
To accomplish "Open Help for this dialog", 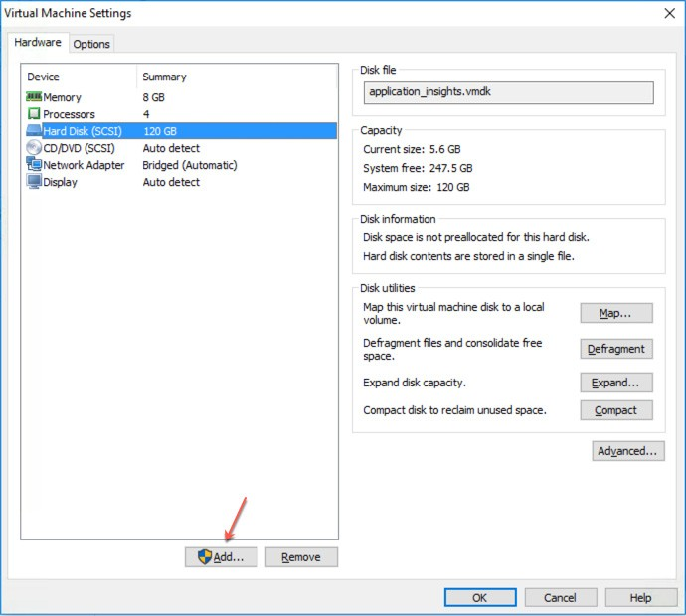I will pyautogui.click(x=640, y=597).
